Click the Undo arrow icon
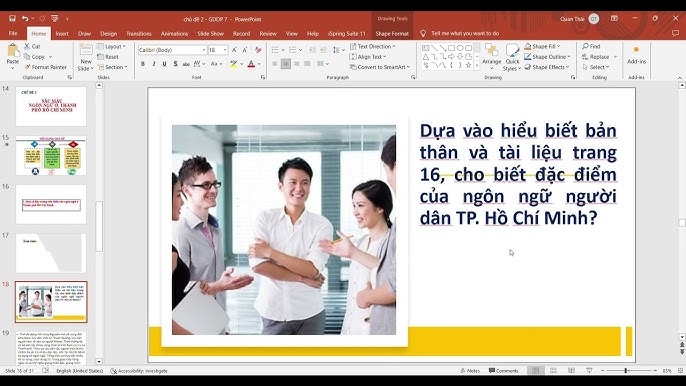686x386 pixels. [25, 18]
